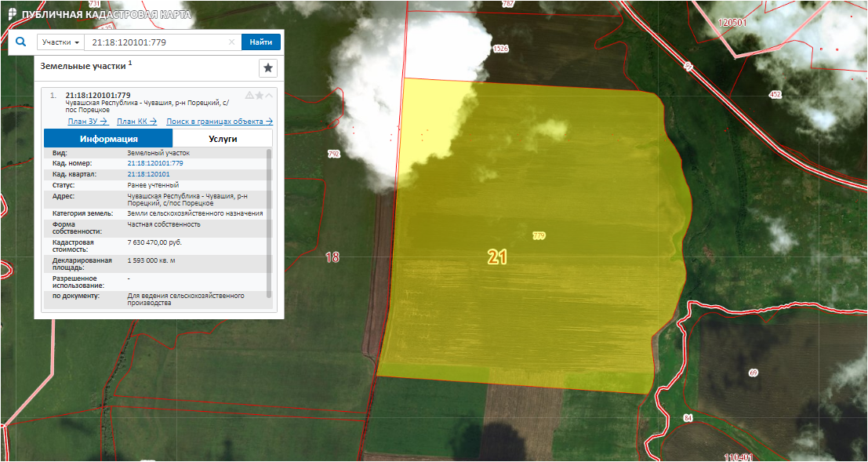This screenshot has width=868, height=462.
Task: Click the cadastral number search field
Action: point(157,42)
